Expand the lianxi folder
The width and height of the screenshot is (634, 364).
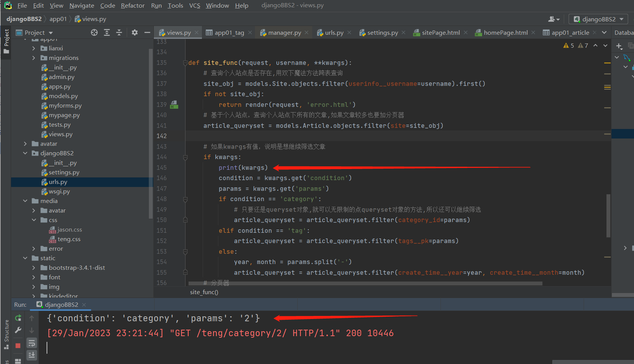(34, 48)
